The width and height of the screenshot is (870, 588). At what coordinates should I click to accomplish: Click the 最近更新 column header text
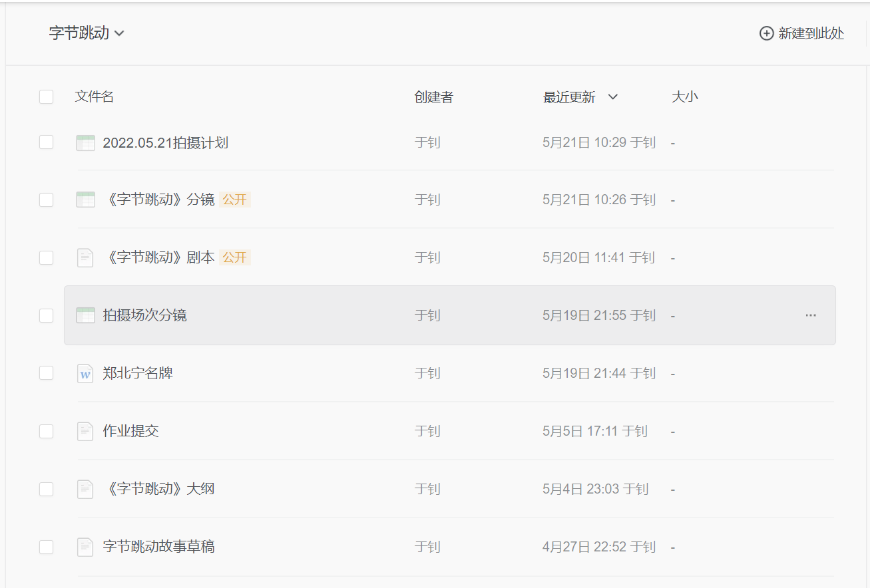click(569, 97)
